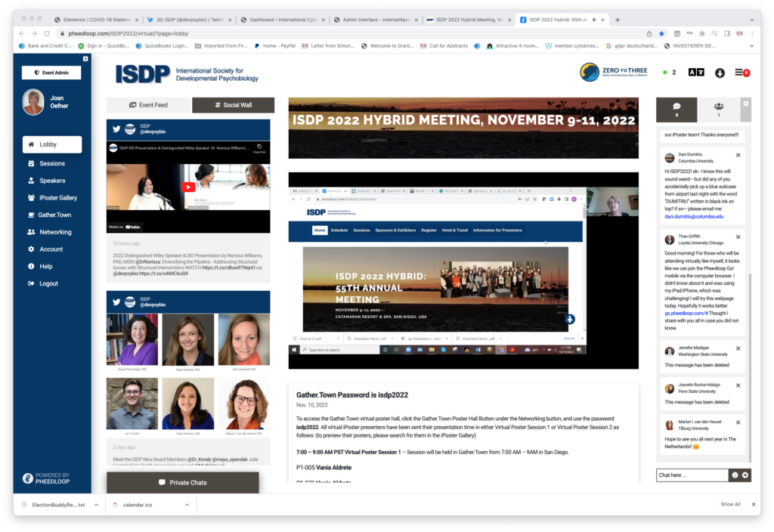Viewport: 774px width, 532px height.
Task: Collapse the chat panel with arrow icon
Action: (x=746, y=104)
